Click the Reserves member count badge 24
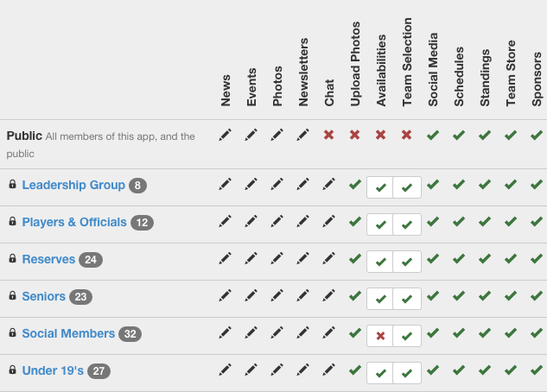Image resolution: width=547 pixels, height=392 pixels. (x=90, y=260)
